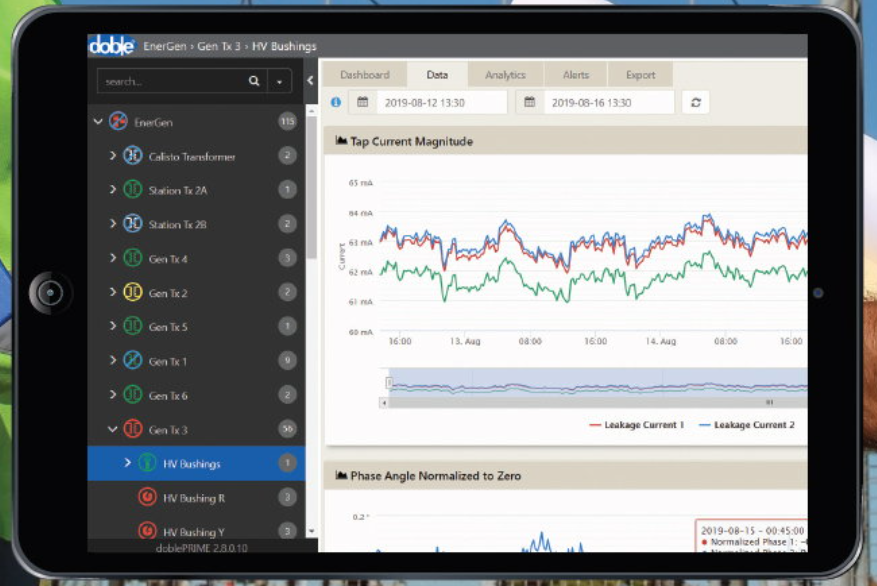Open the start date calendar icon

pos(363,102)
